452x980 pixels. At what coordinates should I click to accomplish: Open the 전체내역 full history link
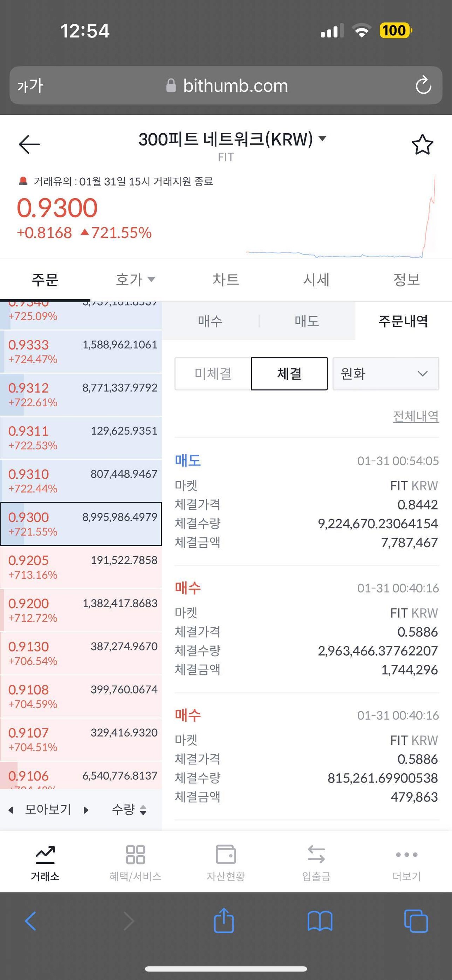(x=416, y=416)
